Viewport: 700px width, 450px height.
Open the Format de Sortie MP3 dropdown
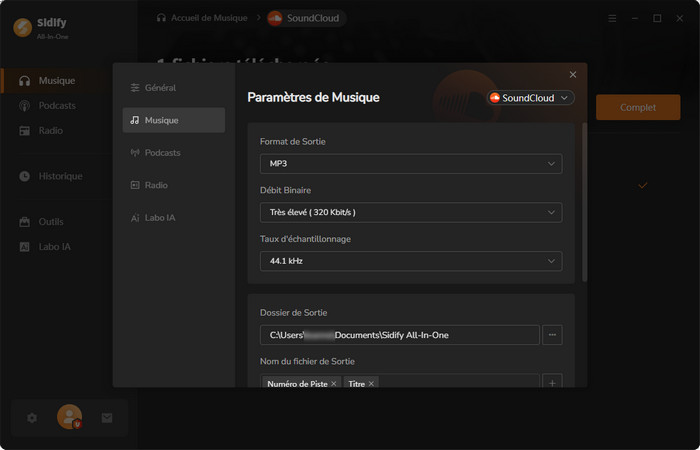point(411,164)
